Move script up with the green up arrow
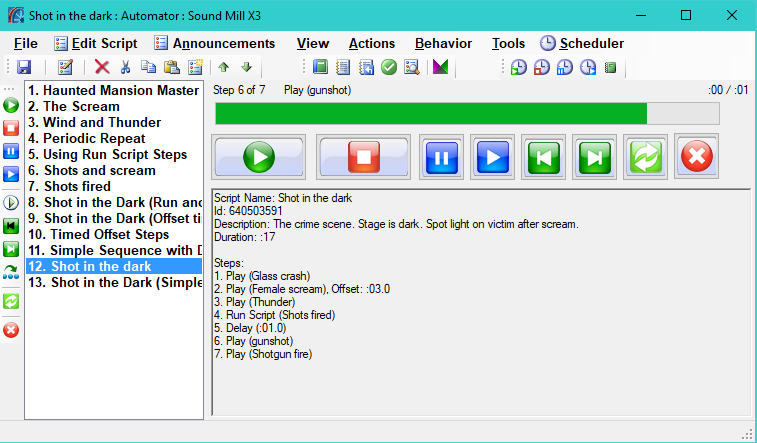Image resolution: width=757 pixels, height=443 pixels. point(223,67)
